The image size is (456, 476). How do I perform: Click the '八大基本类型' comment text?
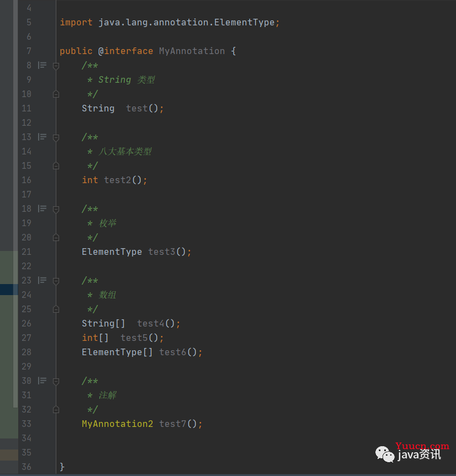coord(125,152)
